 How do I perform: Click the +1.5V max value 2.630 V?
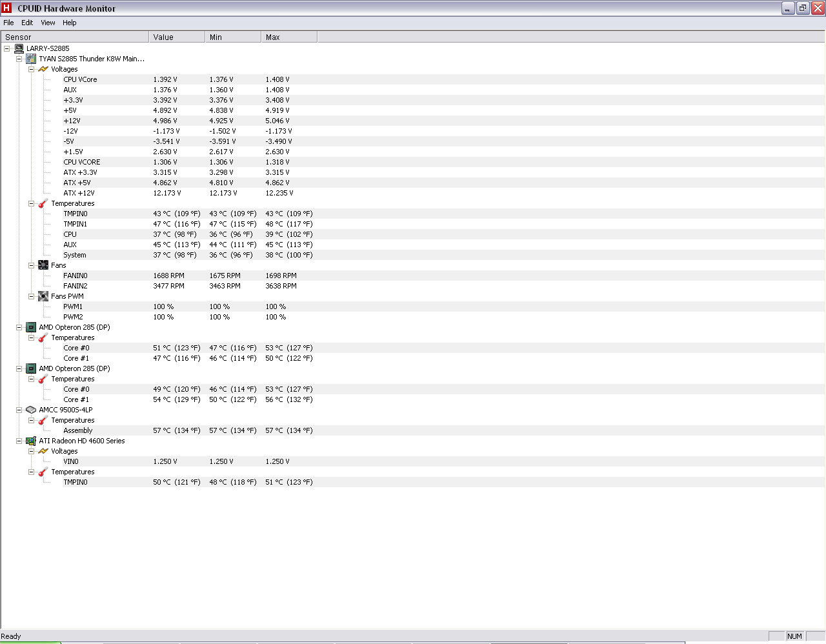coord(277,152)
